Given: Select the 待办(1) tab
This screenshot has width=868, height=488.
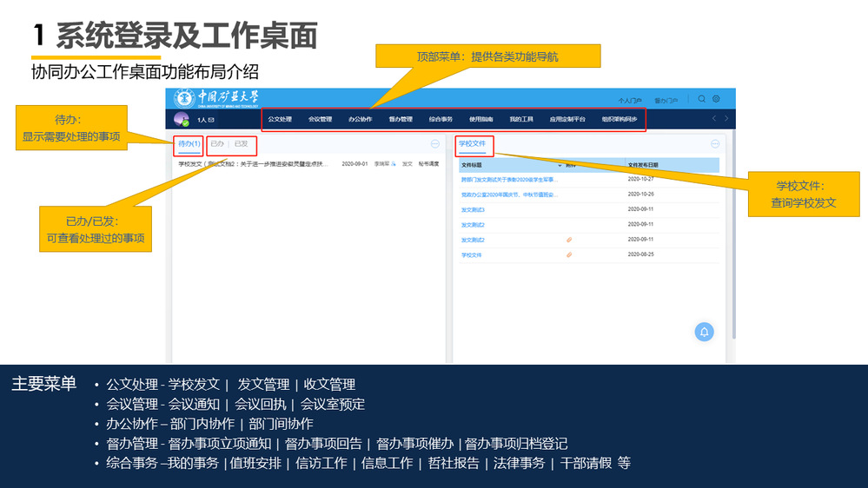Looking at the screenshot, I should (189, 144).
